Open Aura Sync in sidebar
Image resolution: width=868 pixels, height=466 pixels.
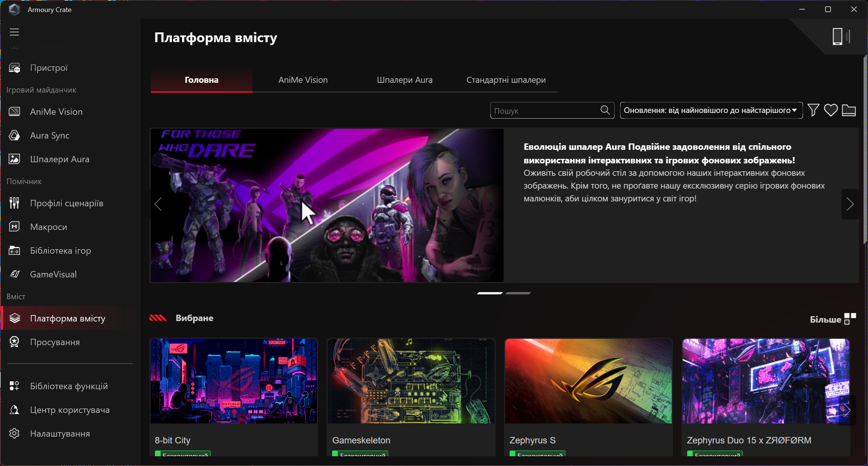(50, 136)
